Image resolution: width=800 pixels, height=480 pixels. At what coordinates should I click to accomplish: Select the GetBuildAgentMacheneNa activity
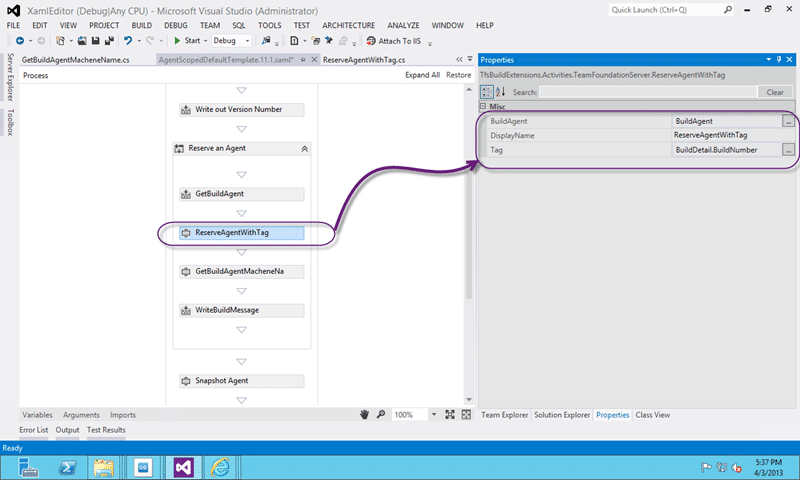point(241,272)
